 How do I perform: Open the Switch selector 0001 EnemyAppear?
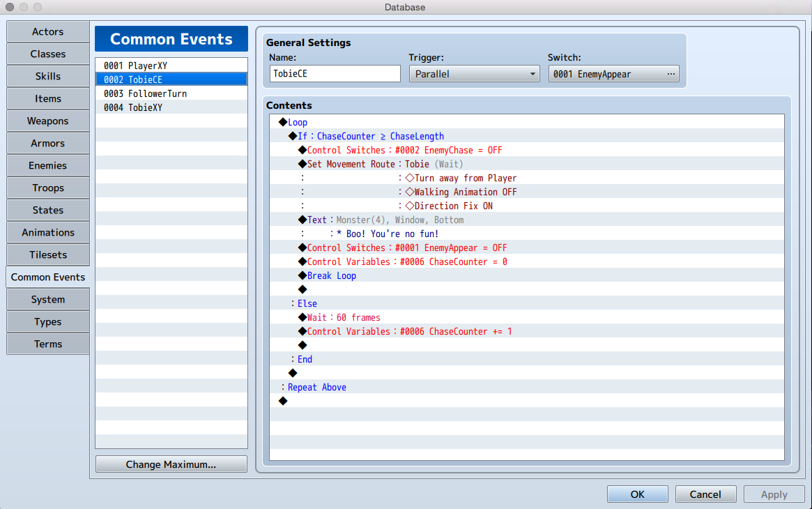point(613,73)
